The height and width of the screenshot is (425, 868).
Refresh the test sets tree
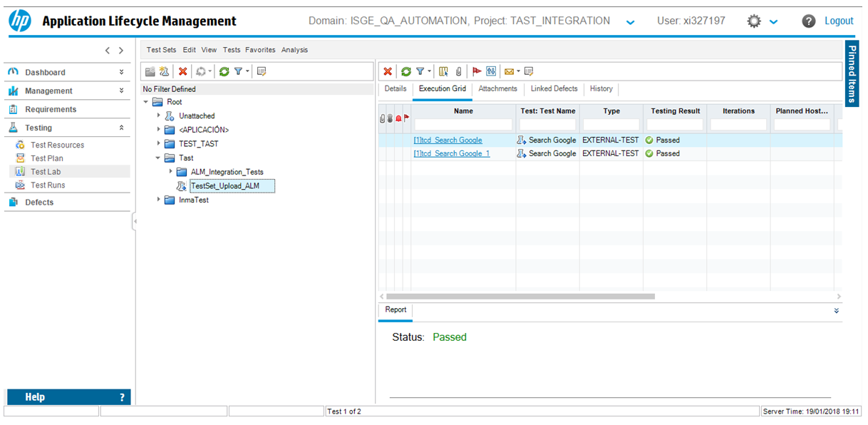[224, 71]
